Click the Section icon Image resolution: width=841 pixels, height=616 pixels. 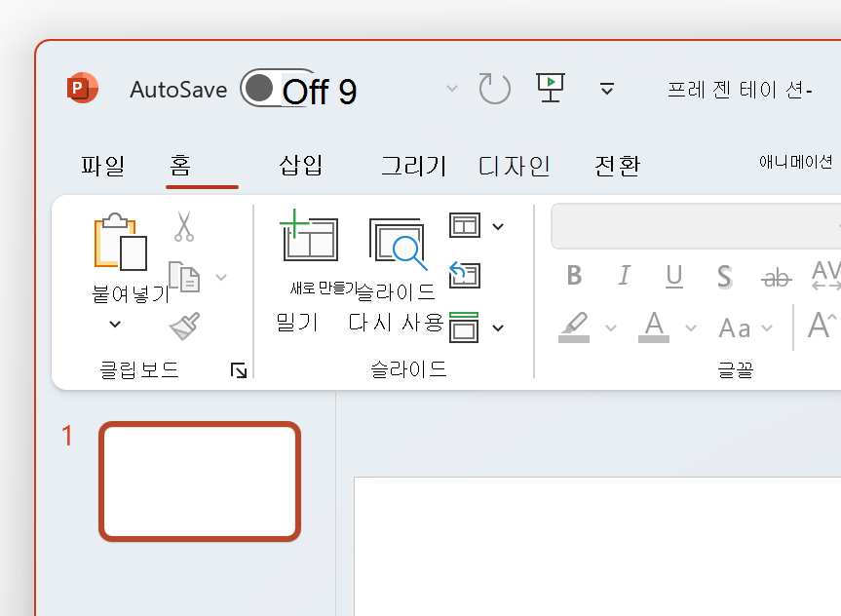click(464, 327)
